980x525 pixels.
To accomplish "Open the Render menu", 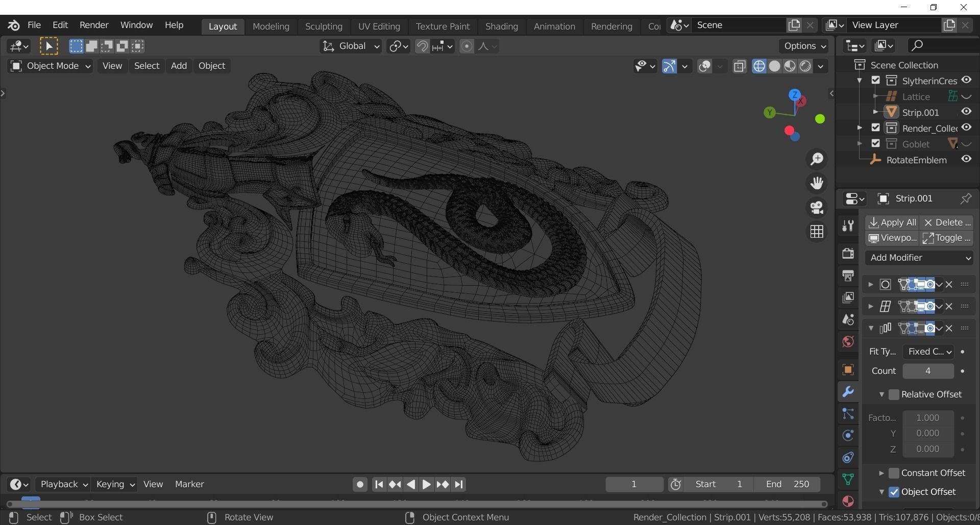I will 94,25.
